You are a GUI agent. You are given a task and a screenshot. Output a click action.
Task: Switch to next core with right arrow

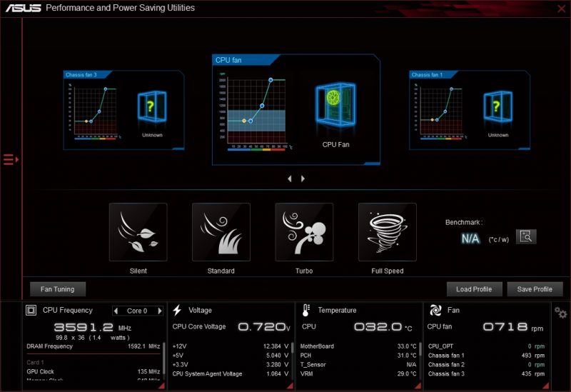159,311
